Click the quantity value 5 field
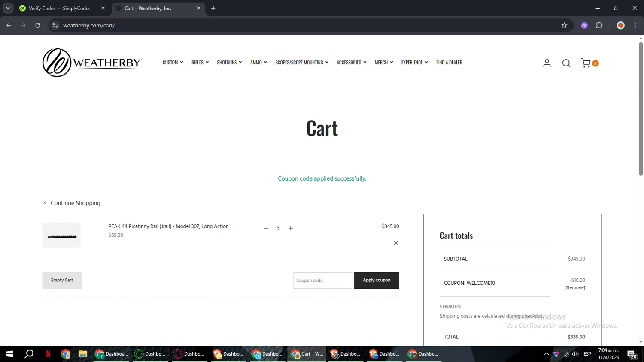This screenshot has height=362, width=644. pos(278,228)
